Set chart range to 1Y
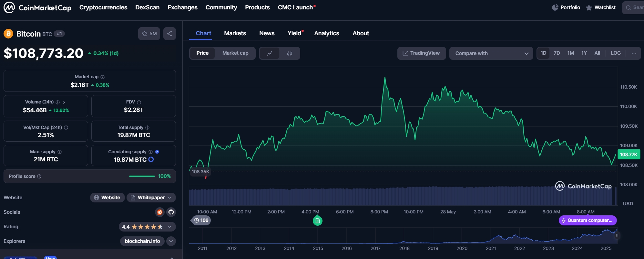The height and width of the screenshot is (259, 644). pos(584,53)
